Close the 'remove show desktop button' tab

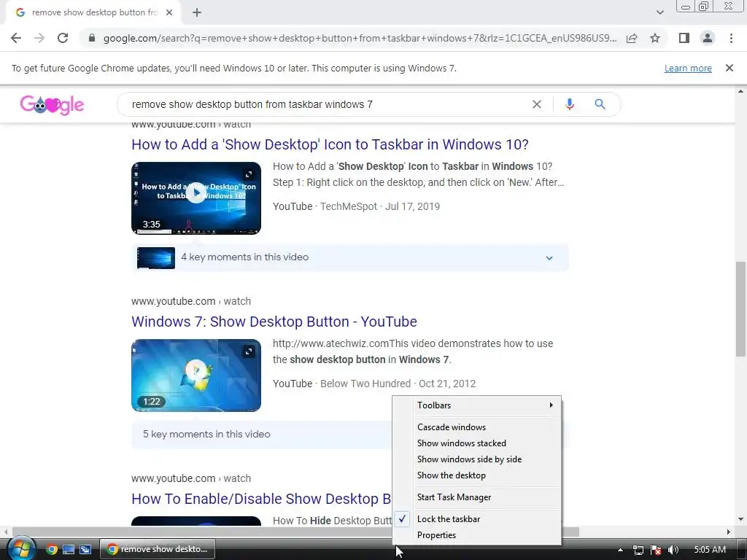(x=169, y=12)
